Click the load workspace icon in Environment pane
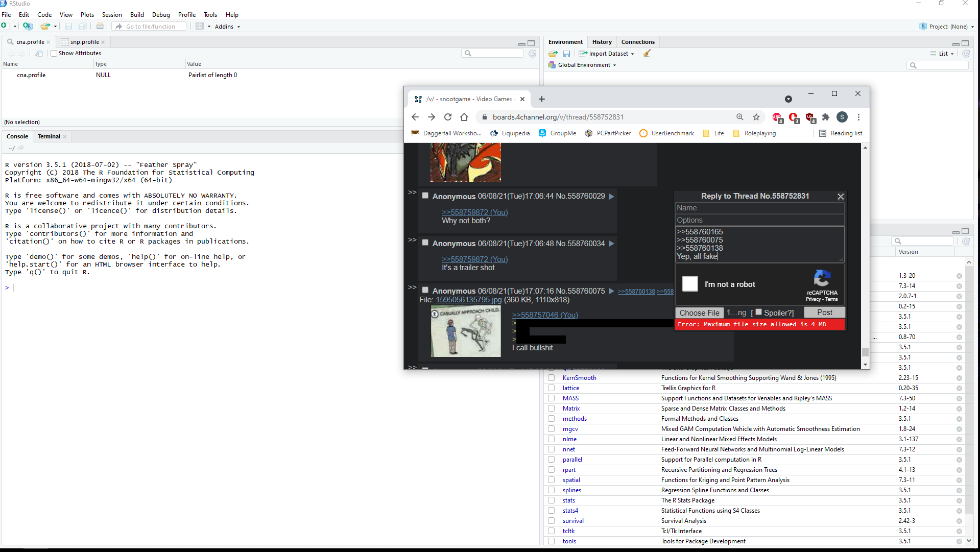Image resolution: width=980 pixels, height=552 pixels. 553,54
